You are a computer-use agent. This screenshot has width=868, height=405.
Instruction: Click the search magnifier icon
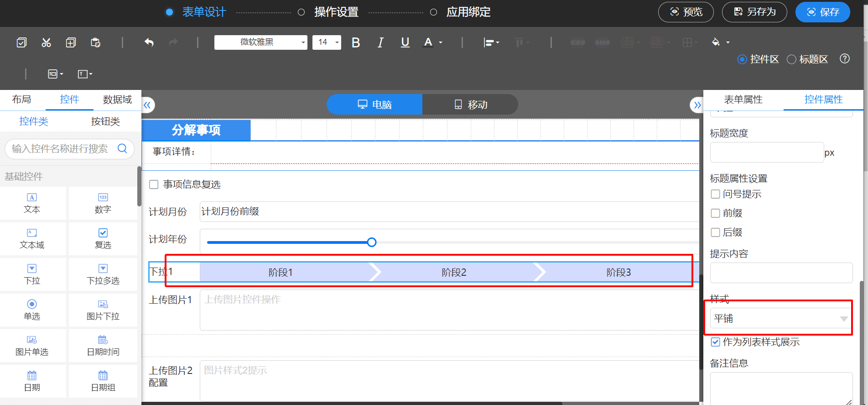click(122, 148)
